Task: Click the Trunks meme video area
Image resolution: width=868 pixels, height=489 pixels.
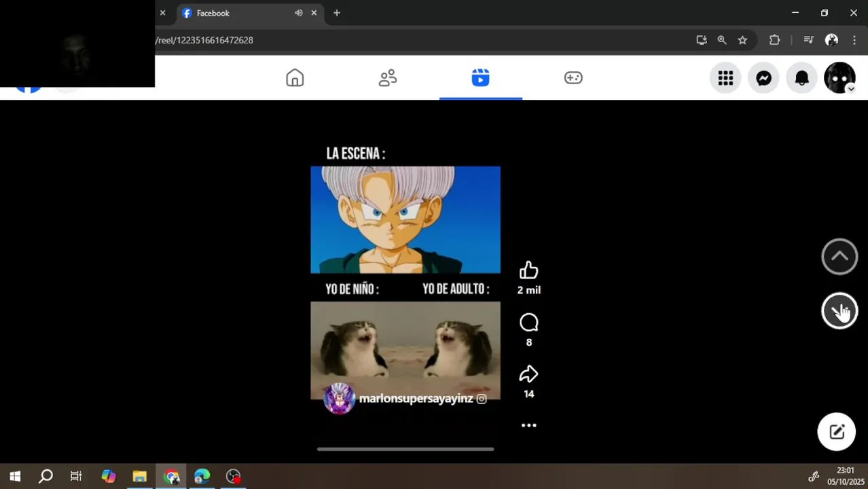Action: pyautogui.click(x=405, y=219)
